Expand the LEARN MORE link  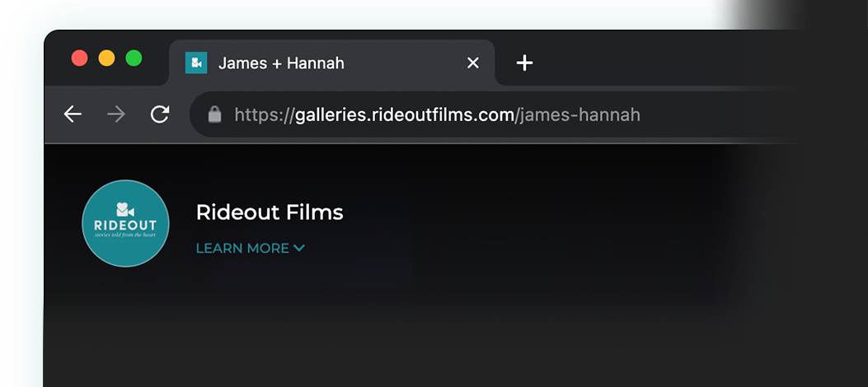pyautogui.click(x=251, y=248)
